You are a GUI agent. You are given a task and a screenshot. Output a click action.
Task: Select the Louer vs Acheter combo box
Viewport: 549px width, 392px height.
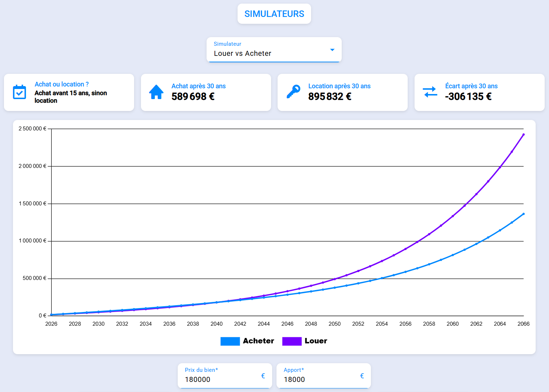click(274, 50)
